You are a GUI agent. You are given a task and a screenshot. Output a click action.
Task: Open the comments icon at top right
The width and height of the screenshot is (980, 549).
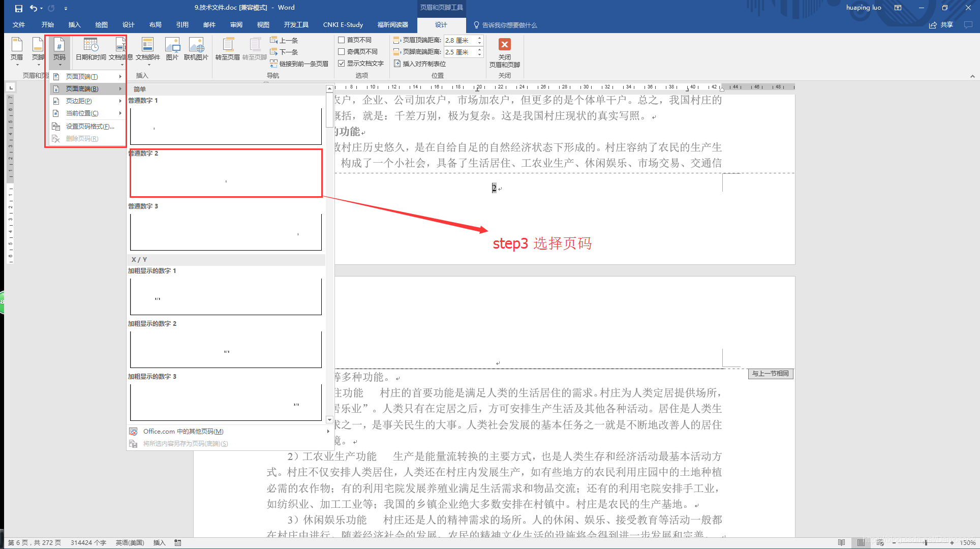[x=968, y=24]
